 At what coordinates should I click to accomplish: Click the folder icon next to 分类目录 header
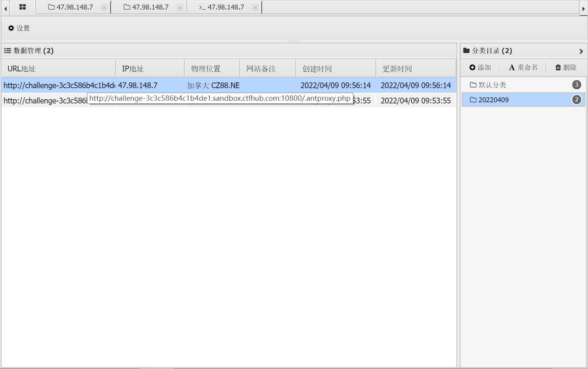466,50
